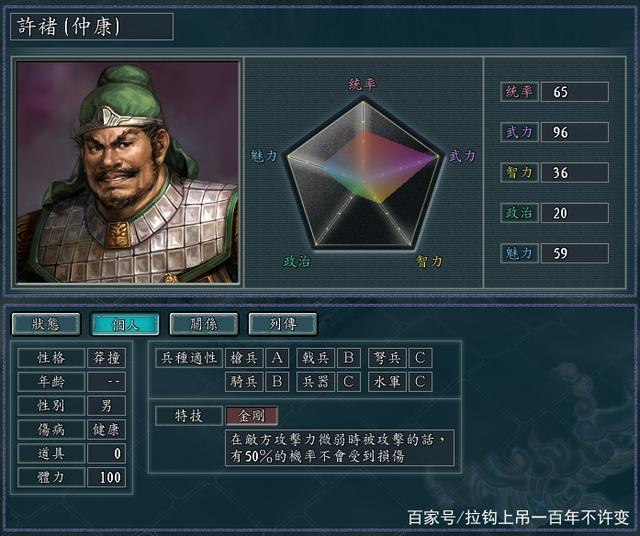Image resolution: width=640 pixels, height=536 pixels.
Task: Select the 騎兵 aptitude grade B
Action: click(x=277, y=382)
